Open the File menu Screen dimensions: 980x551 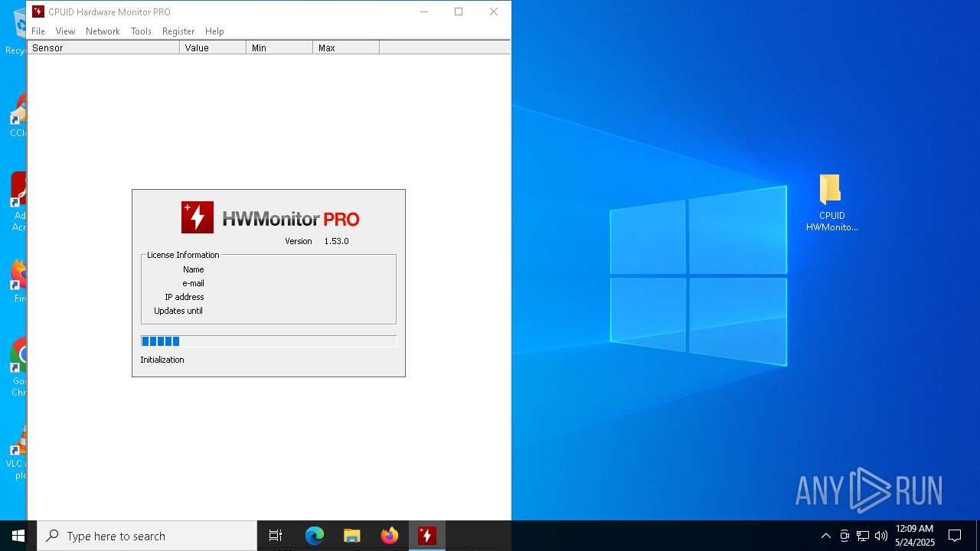(x=38, y=31)
